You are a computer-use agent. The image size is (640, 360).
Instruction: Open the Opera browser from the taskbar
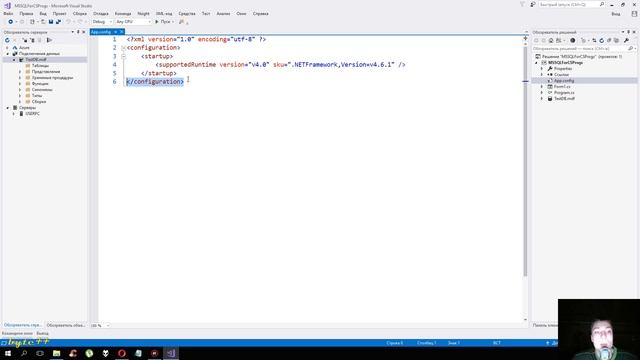coord(122,353)
